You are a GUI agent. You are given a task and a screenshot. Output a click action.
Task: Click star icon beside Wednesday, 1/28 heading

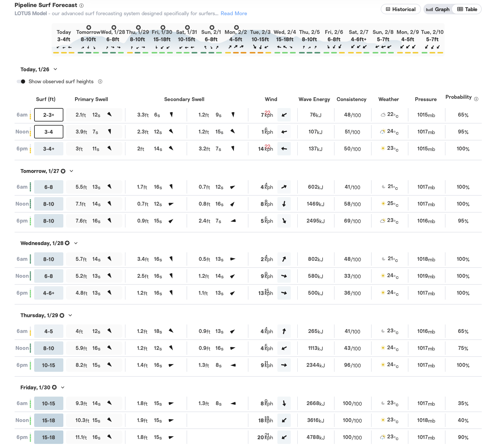(67, 243)
